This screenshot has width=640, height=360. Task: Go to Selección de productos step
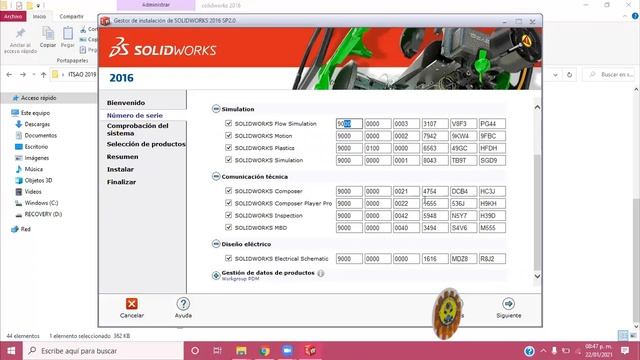pos(146,144)
